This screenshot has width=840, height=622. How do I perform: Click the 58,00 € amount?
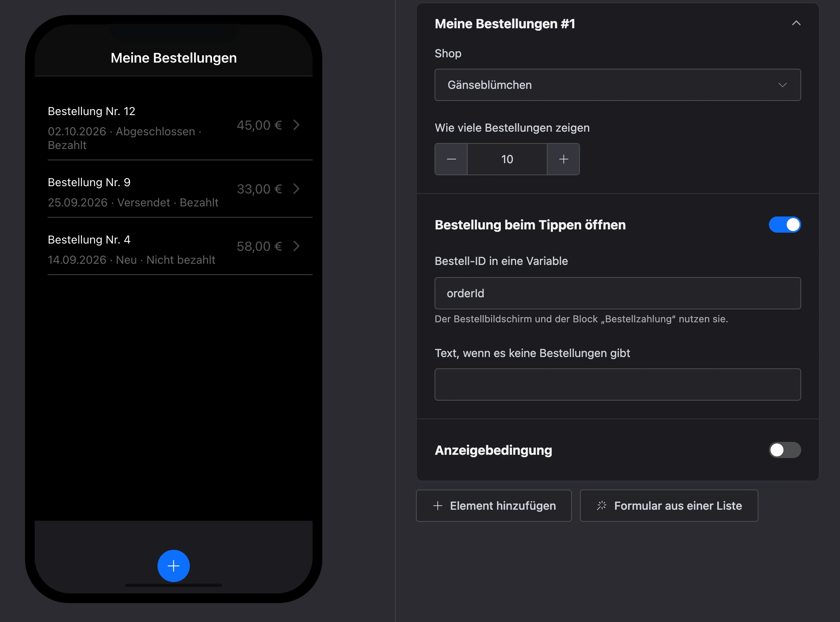point(259,246)
